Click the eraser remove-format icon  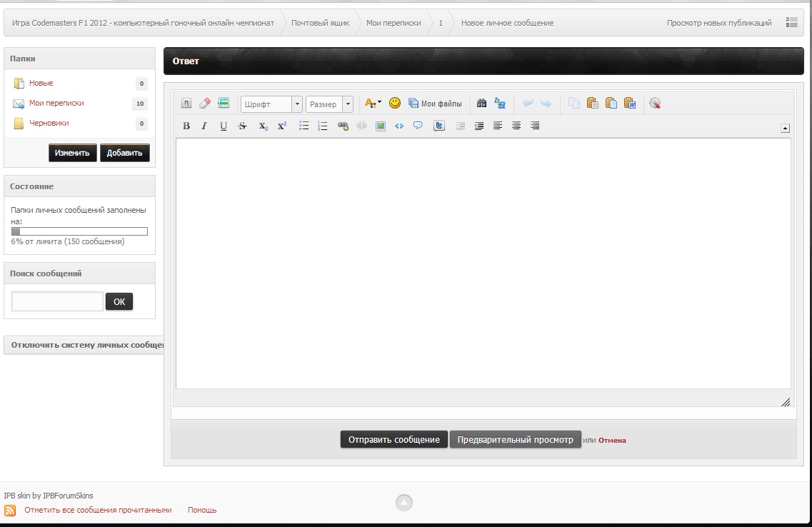coord(205,103)
